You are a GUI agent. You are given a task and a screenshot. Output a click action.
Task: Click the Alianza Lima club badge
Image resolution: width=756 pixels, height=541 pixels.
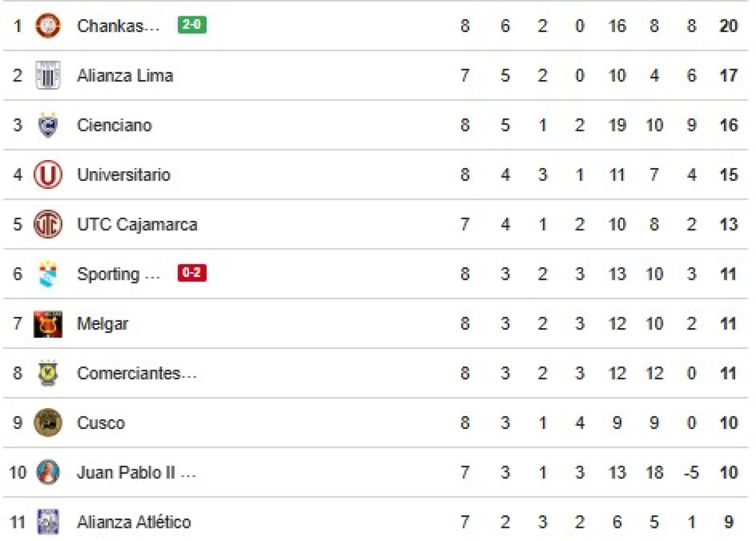click(47, 76)
